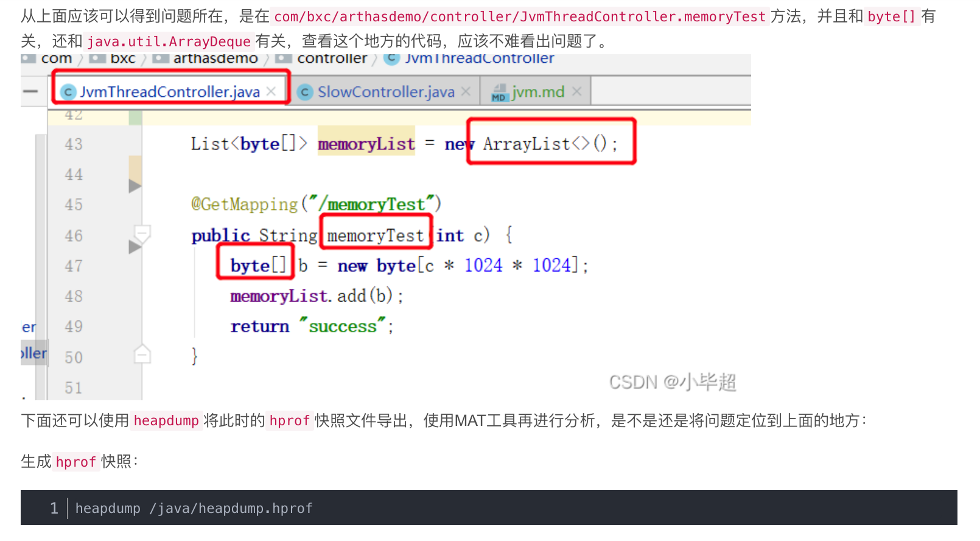
Task: Select the 'bxc' breadcrumb folder
Action: [123, 58]
